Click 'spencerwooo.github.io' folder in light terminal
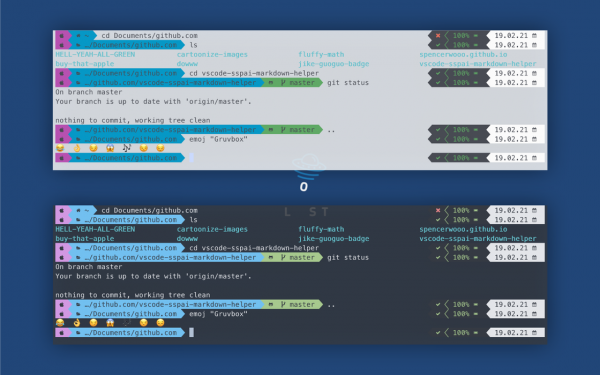 463,55
